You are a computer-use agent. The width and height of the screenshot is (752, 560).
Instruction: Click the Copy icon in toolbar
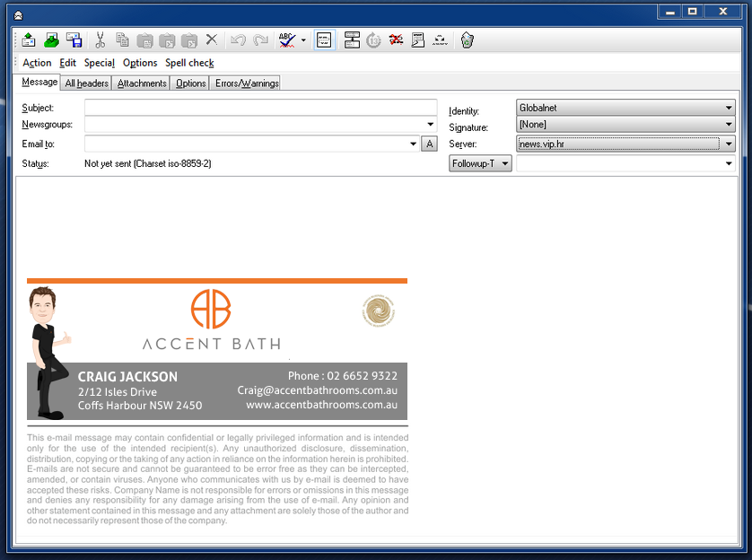point(122,39)
